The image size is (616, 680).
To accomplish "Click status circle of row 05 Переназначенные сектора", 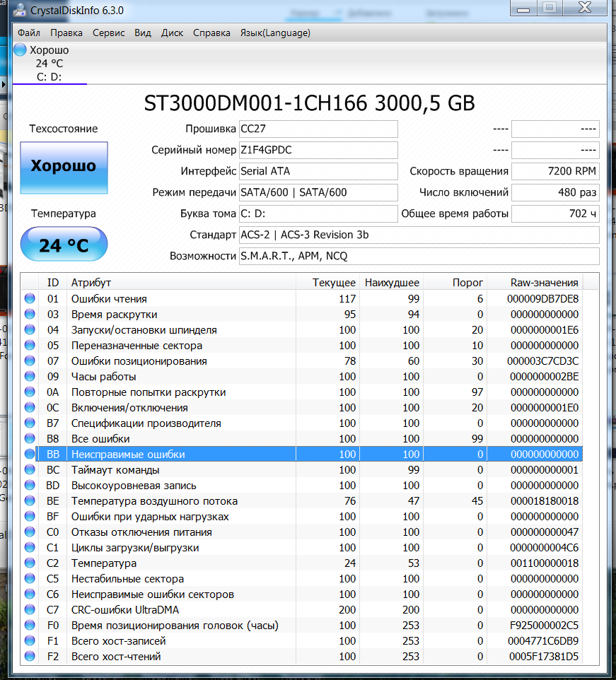I will point(30,345).
